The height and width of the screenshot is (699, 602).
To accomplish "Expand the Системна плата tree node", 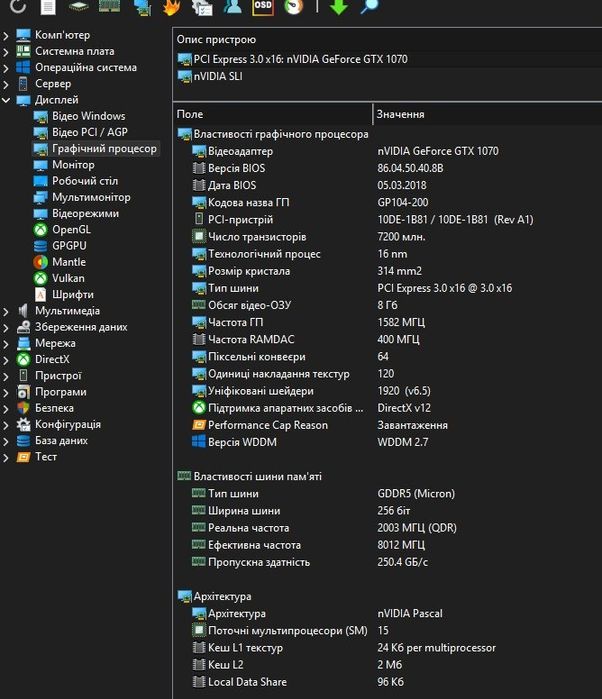I will click(x=6, y=52).
